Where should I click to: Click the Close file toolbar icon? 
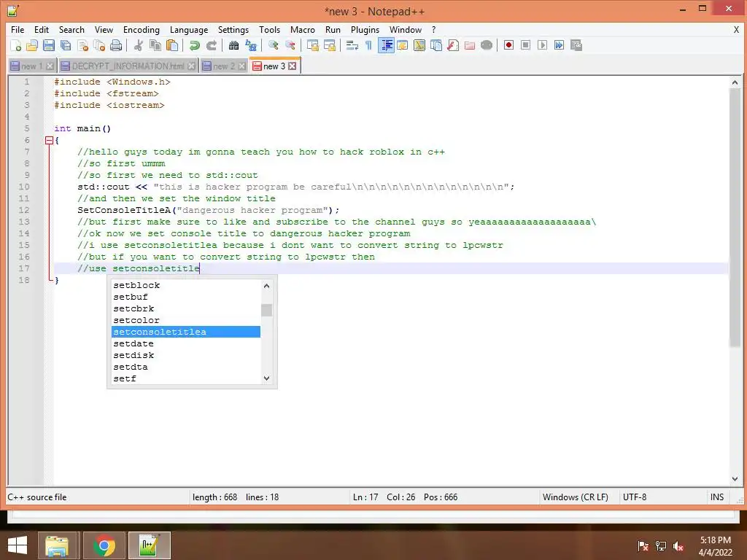[x=82, y=45]
